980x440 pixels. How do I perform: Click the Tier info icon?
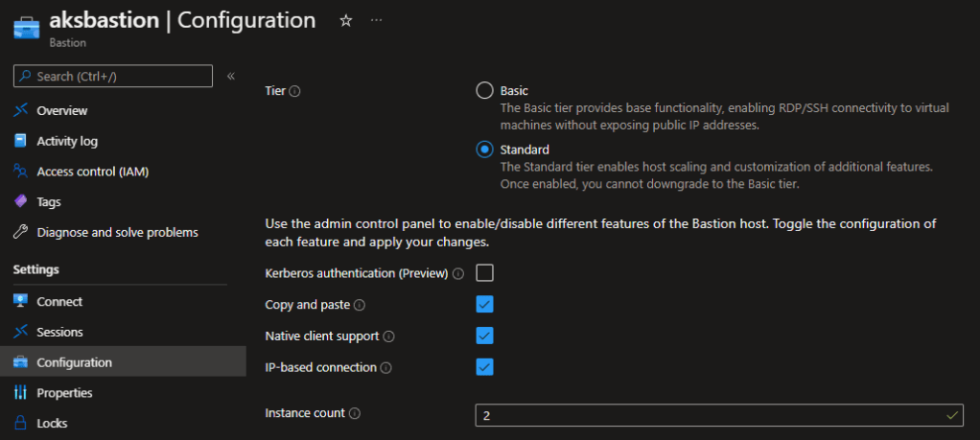(x=295, y=91)
